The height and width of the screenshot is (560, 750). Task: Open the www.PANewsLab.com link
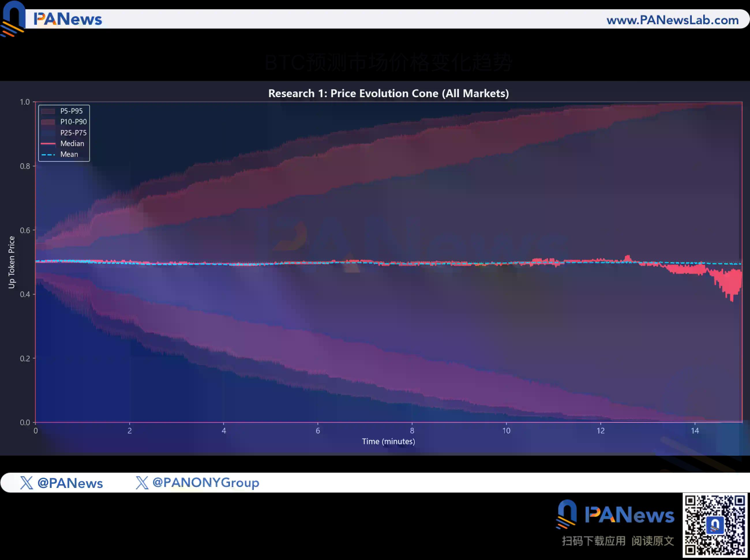[672, 20]
